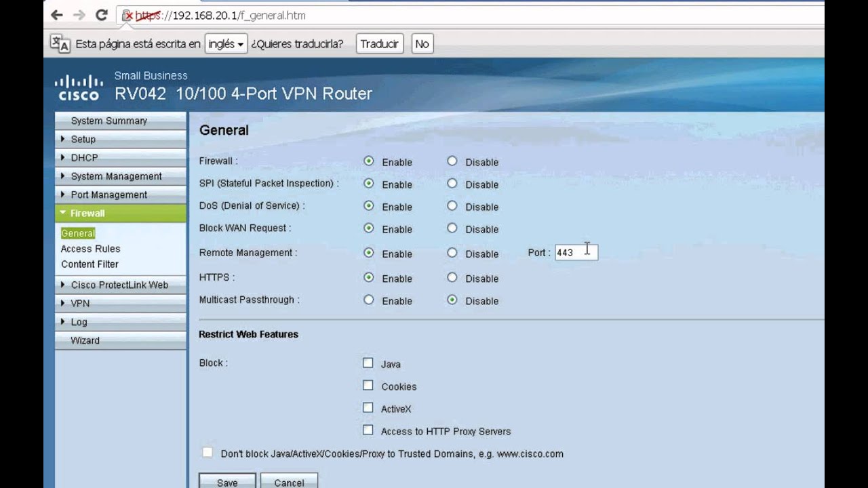
Task: Collapse the Firewall menu
Action: coord(120,213)
